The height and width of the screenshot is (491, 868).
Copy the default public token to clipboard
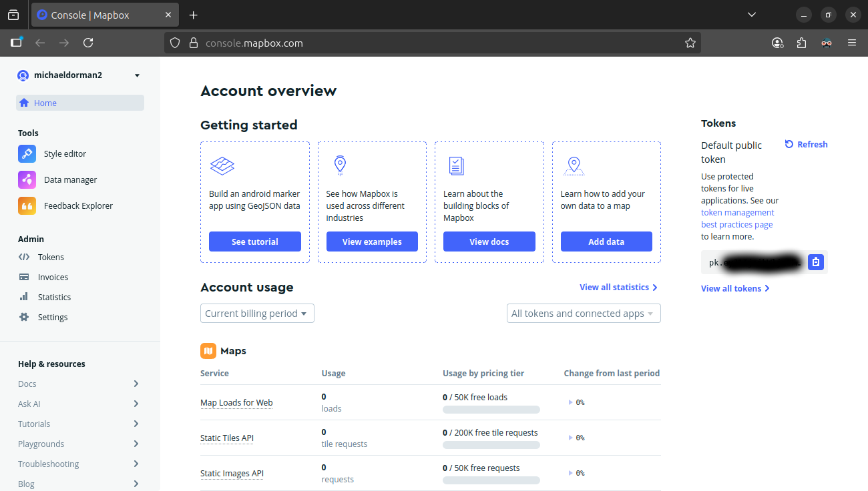pos(815,262)
